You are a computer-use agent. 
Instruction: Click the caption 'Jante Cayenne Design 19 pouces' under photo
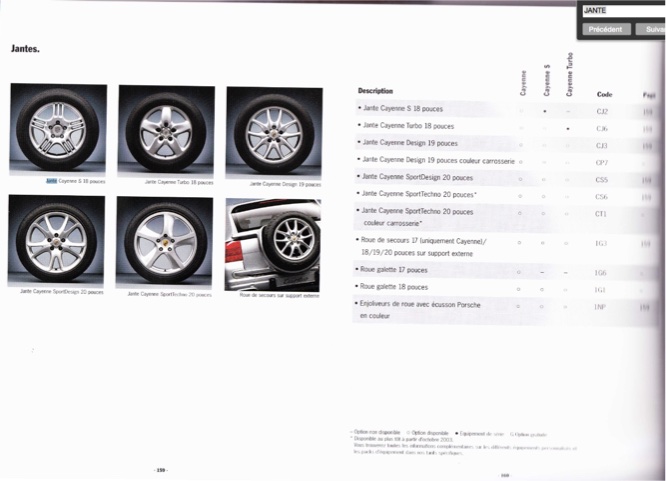[x=285, y=184]
